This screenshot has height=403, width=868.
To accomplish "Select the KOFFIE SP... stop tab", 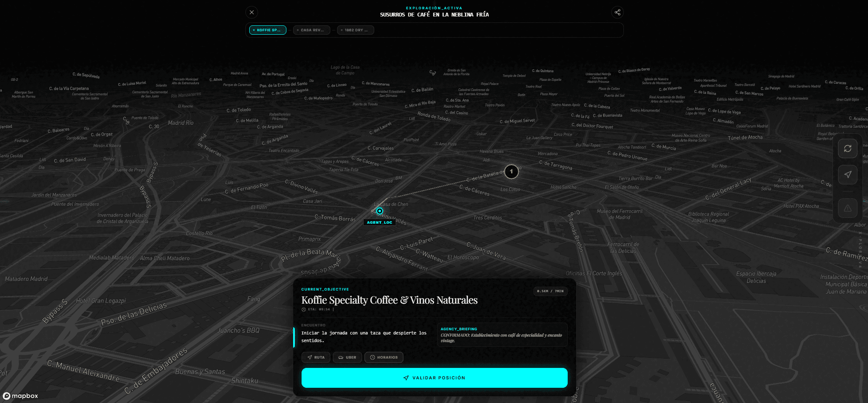I will [268, 30].
